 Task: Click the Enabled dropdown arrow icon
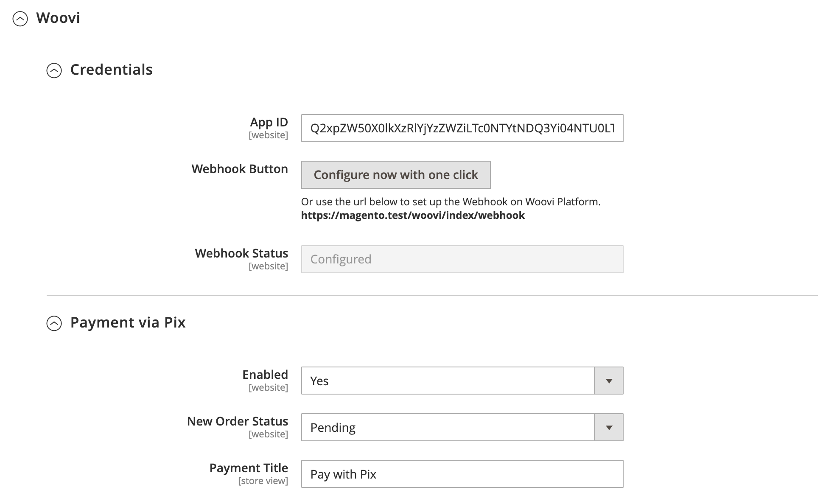pyautogui.click(x=610, y=381)
